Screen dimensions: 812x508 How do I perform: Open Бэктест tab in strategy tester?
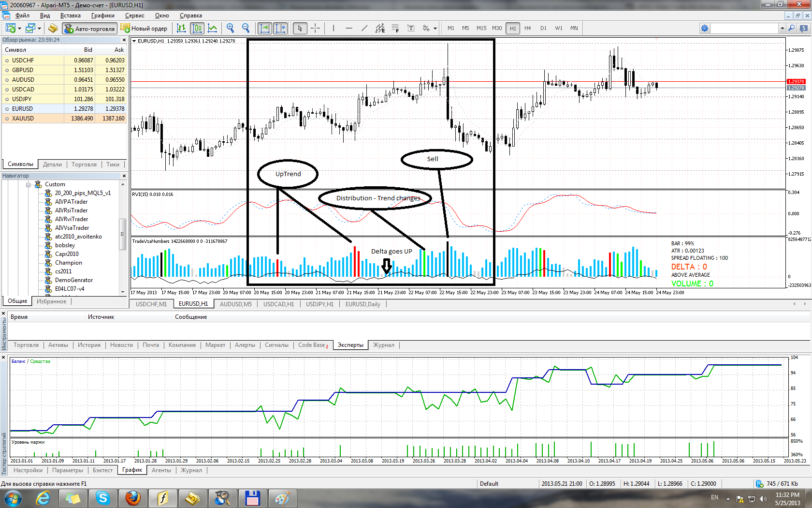tap(102, 470)
